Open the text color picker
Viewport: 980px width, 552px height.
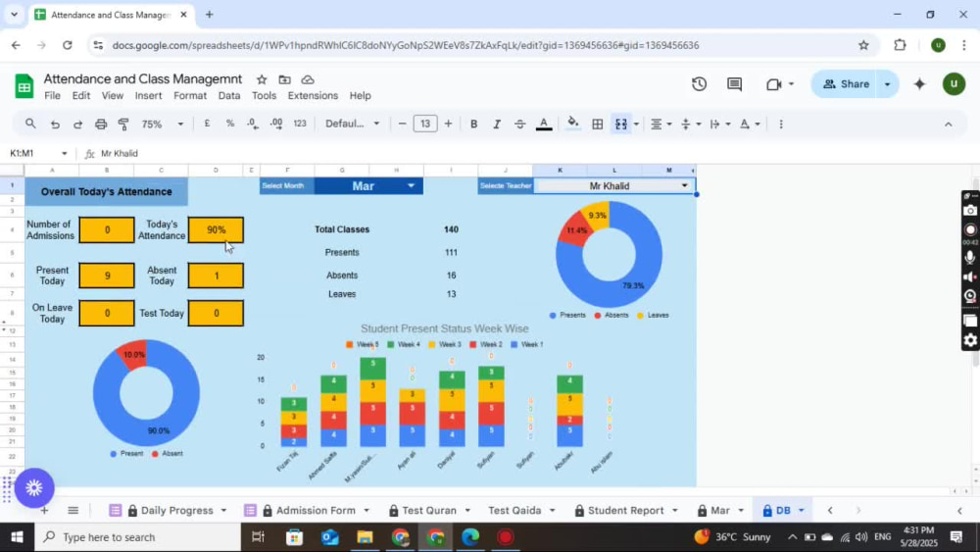tap(544, 124)
